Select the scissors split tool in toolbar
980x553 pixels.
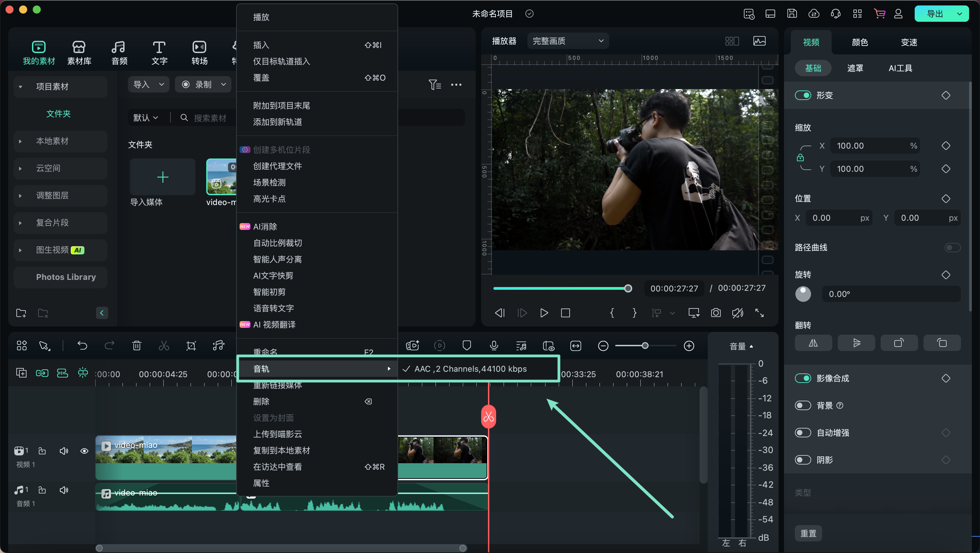coord(164,346)
